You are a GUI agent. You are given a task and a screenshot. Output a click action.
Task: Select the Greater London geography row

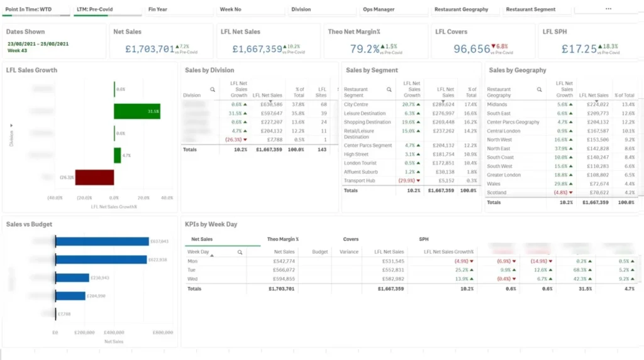coord(560,175)
